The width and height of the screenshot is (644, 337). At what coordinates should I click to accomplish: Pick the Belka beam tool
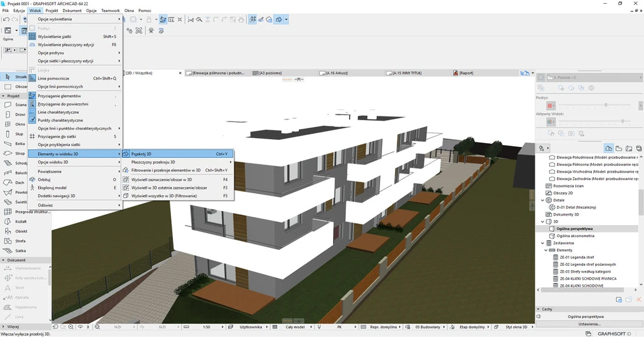14,144
